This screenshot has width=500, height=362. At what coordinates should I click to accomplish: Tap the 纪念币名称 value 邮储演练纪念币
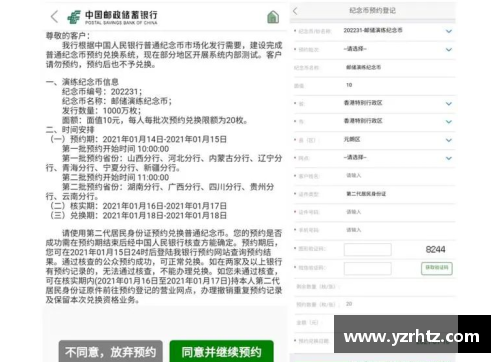pos(364,67)
